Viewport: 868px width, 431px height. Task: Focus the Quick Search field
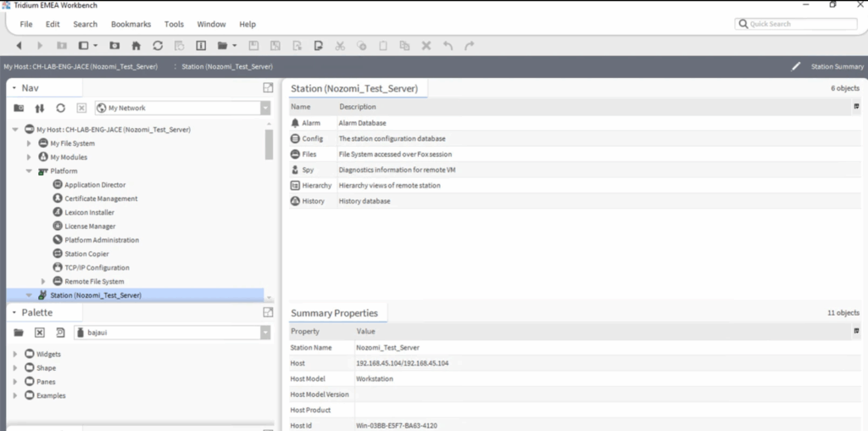[796, 24]
